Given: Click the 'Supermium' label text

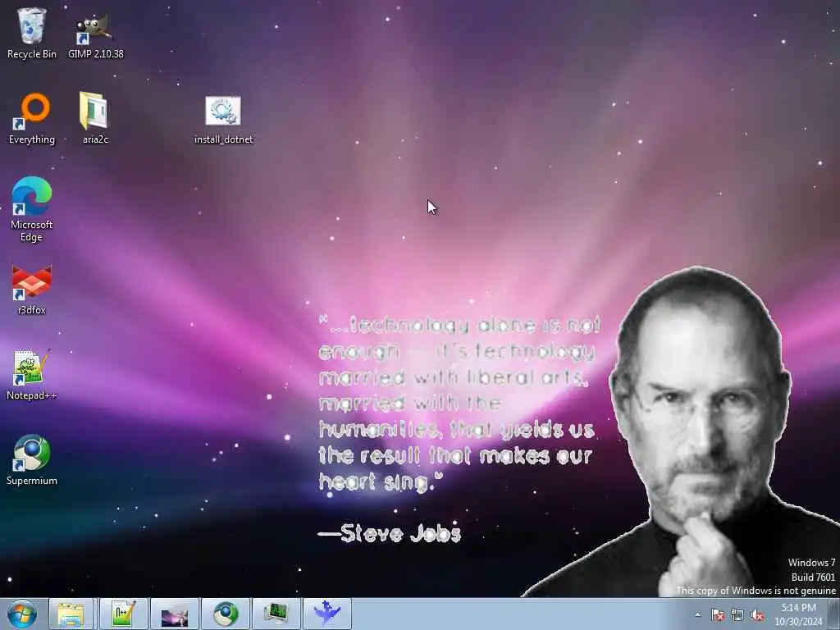Looking at the screenshot, I should coord(32,481).
